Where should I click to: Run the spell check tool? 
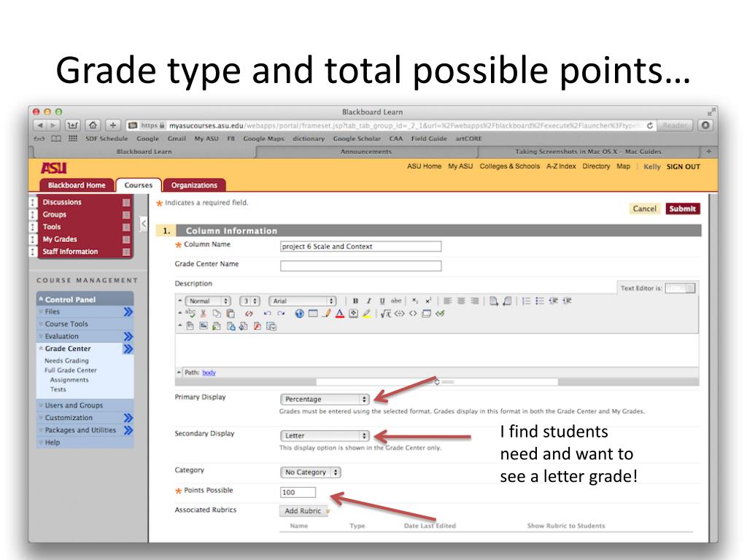(x=190, y=314)
